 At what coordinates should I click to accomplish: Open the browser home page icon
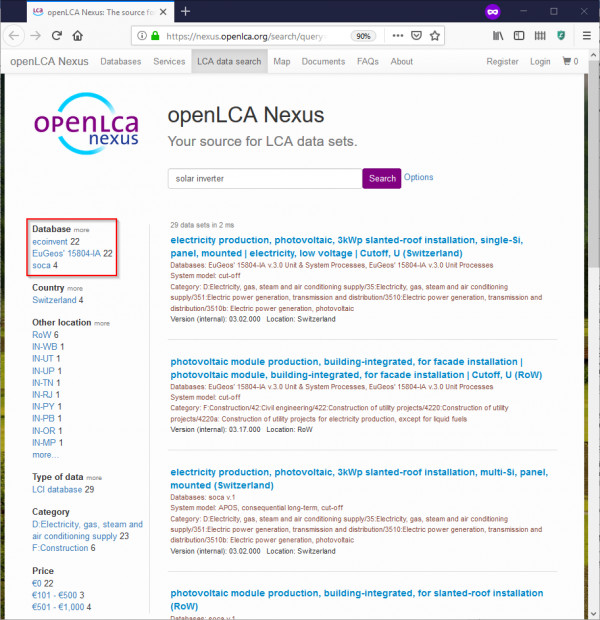point(78,36)
